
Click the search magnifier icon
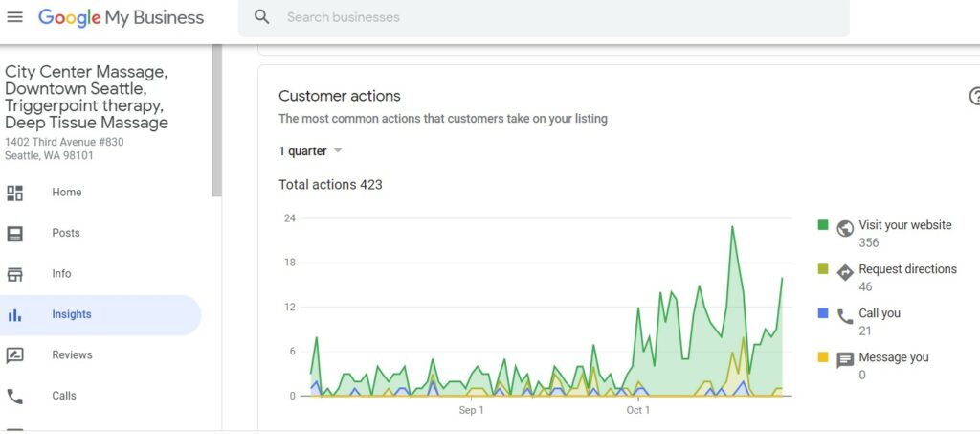pos(262,17)
